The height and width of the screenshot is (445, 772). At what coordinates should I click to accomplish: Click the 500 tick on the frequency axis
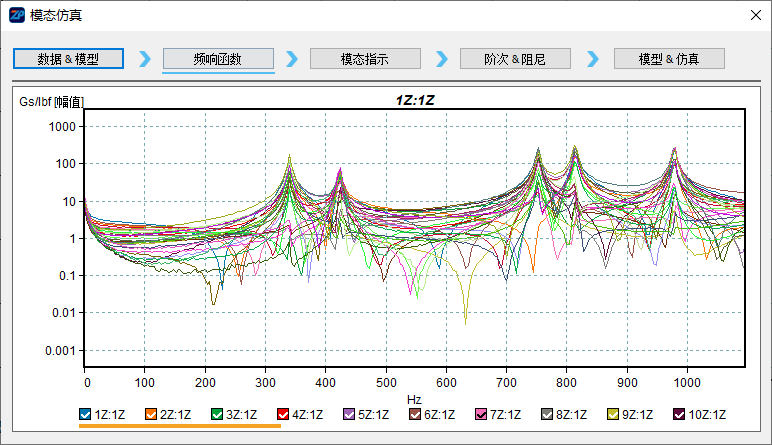click(386, 382)
